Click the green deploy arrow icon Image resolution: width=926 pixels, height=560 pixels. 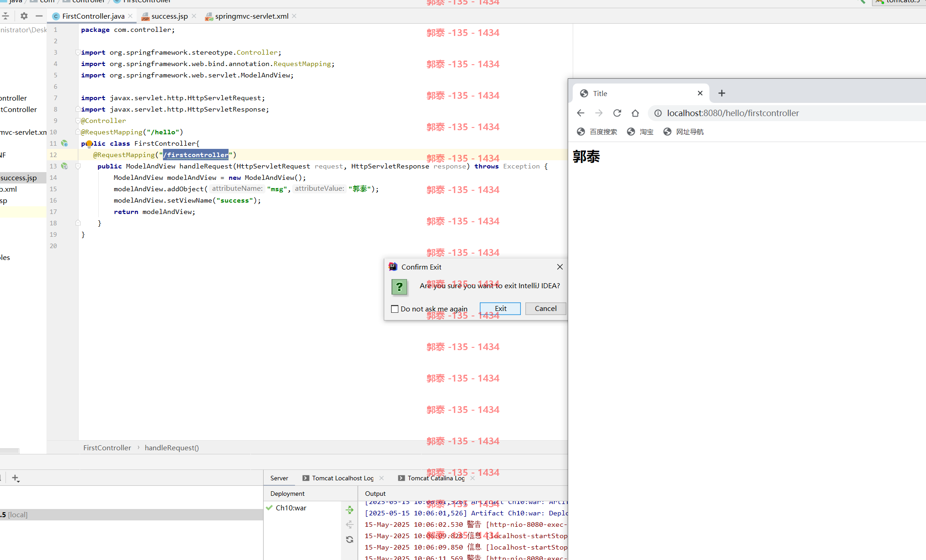[x=350, y=510]
